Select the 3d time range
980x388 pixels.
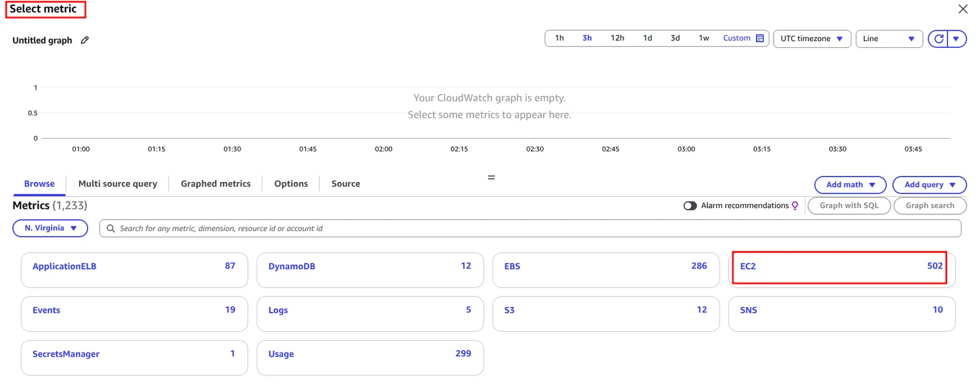[675, 38]
